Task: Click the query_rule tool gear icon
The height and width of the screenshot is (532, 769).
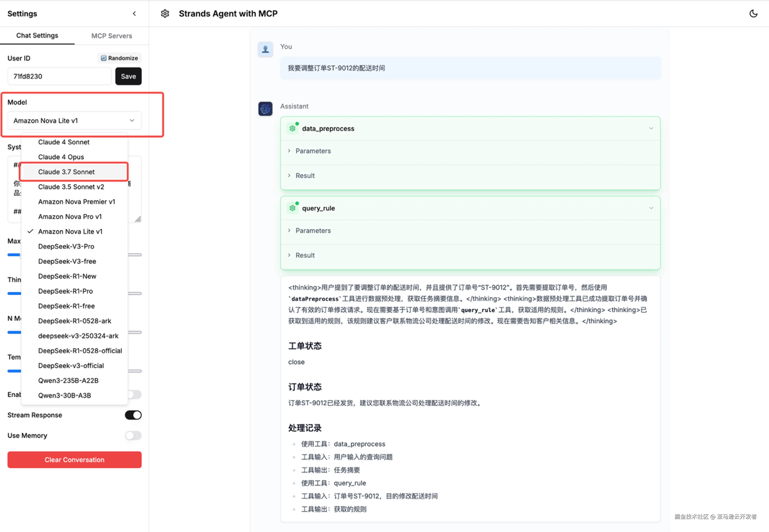Action: [292, 208]
